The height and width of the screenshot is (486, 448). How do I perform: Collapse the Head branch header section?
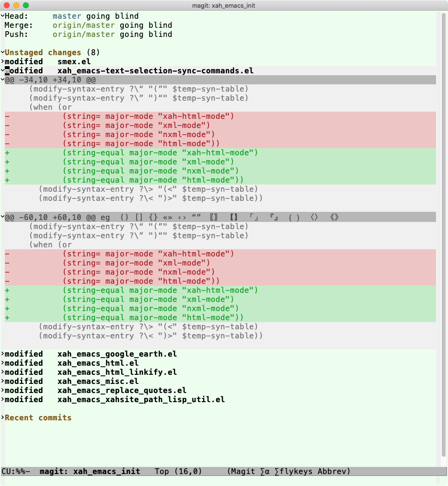(2, 15)
